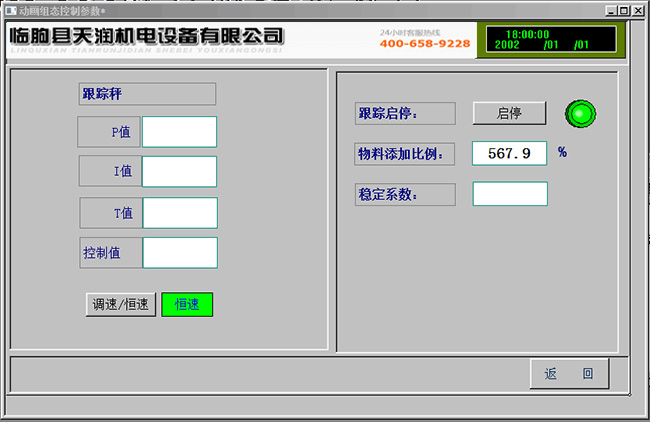Select the I值 input field
This screenshot has width=650, height=422.
pyautogui.click(x=179, y=172)
